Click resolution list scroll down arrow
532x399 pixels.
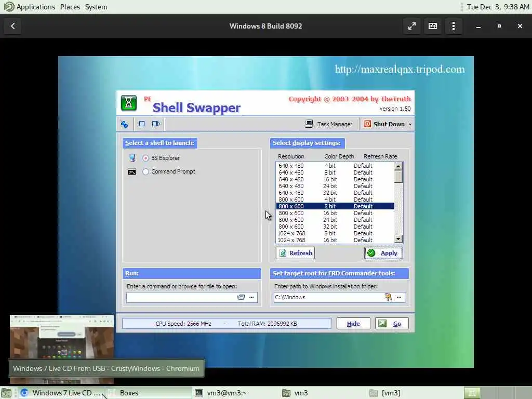click(x=398, y=239)
